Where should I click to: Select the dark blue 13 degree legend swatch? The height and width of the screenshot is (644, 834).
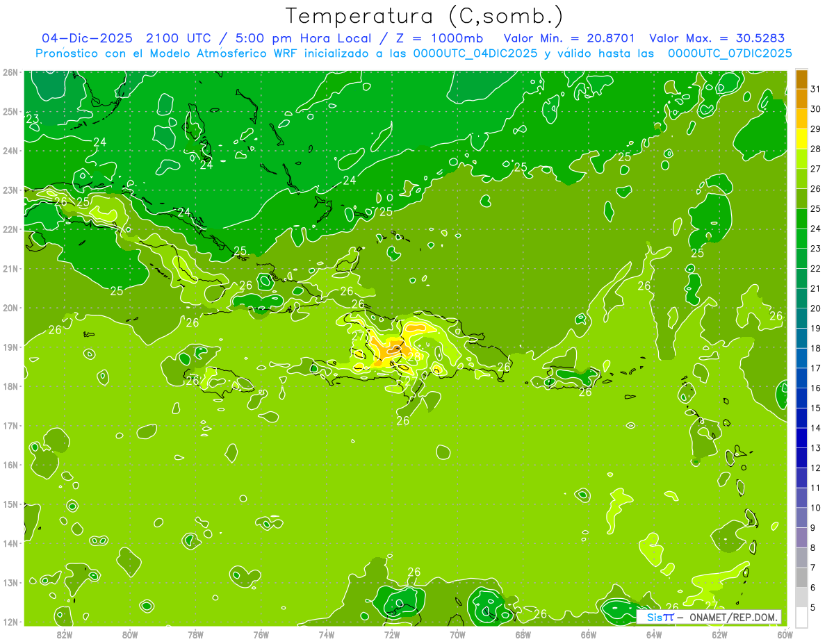tap(801, 438)
